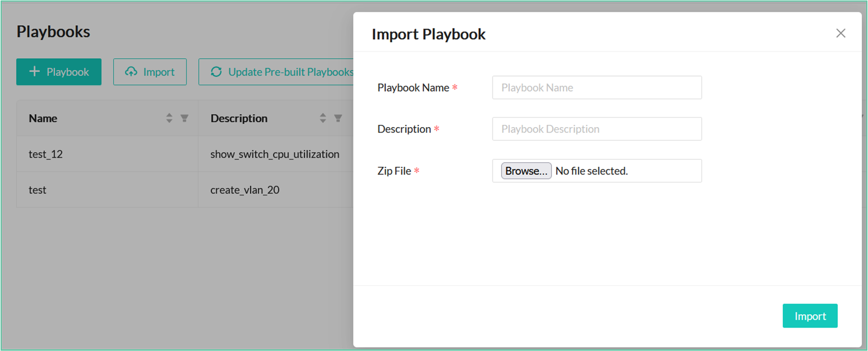Close the Import Playbook dialog with X
Viewport: 868px width, 351px height.
tap(841, 34)
